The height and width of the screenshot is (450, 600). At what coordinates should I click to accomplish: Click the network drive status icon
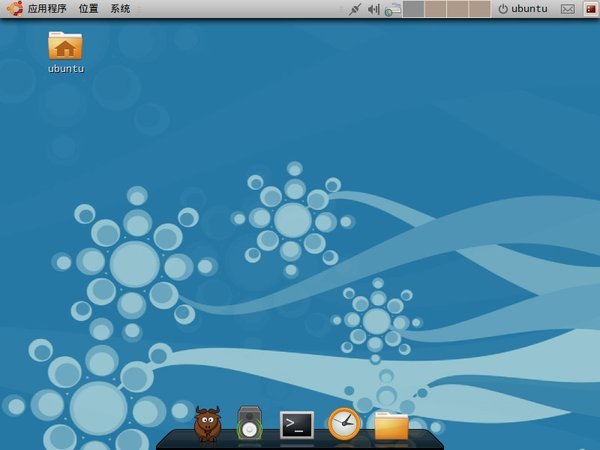(393, 9)
